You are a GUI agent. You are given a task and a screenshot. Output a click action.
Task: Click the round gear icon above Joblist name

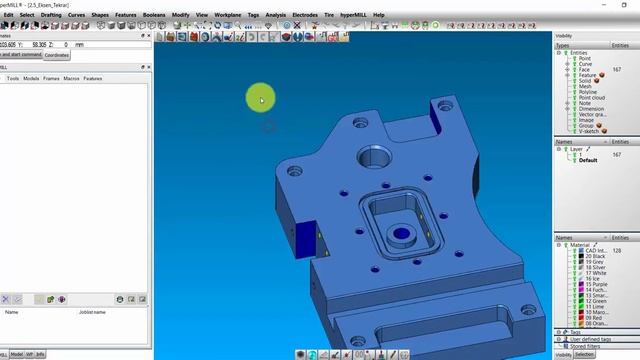pyautogui.click(x=120, y=300)
